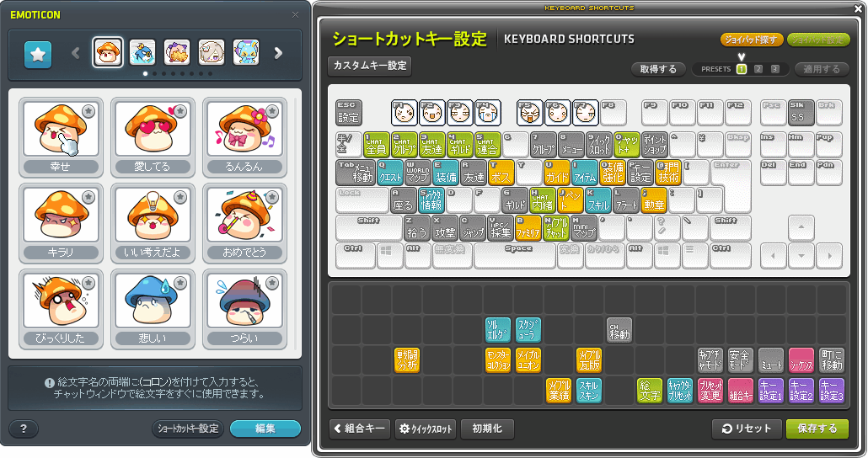Image resolution: width=868 pixels, height=458 pixels.
Task: Select the B ファミリア key
Action: point(528,228)
